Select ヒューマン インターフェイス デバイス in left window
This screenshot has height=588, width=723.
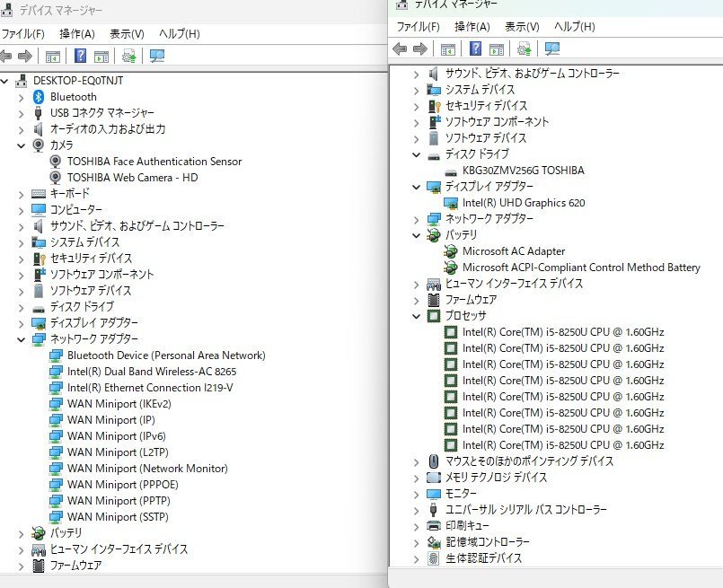coord(119,549)
